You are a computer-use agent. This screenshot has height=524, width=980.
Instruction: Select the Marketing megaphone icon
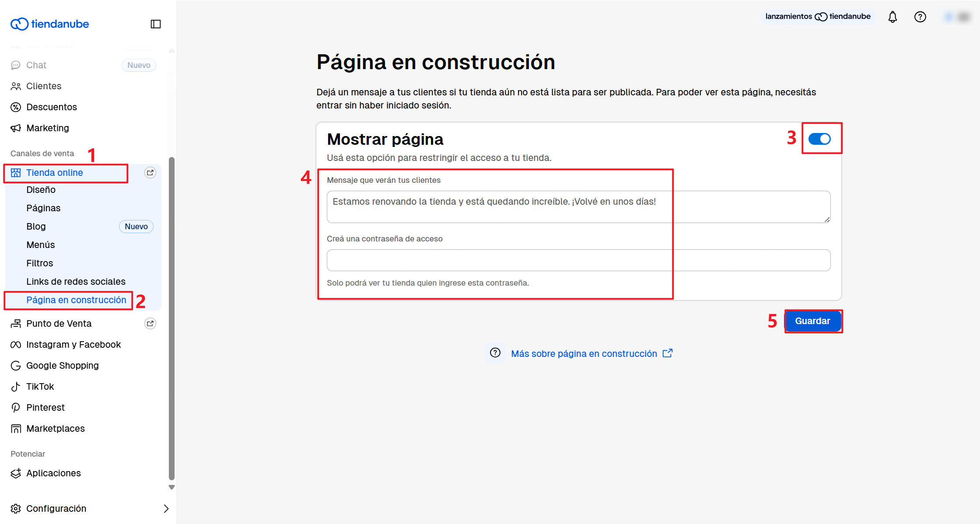coord(16,128)
